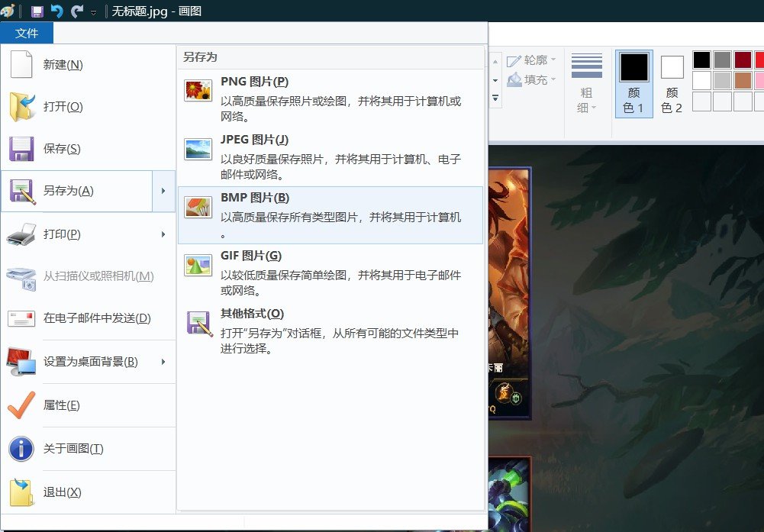Expand the shapes gallery more arrow

point(495,98)
